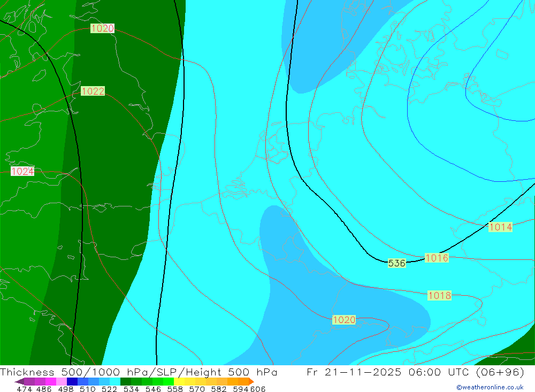
Task: Select the cyan legend swatch above 522
Action: pyautogui.click(x=115, y=381)
